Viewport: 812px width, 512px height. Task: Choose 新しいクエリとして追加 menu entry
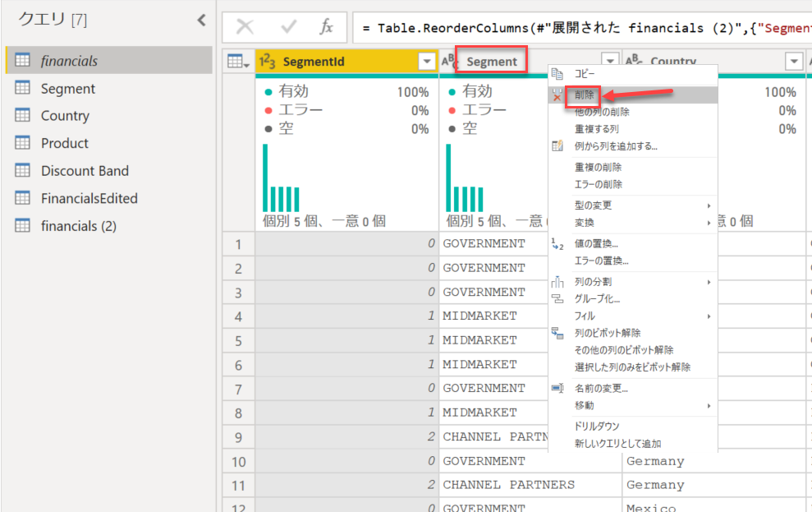point(633,444)
